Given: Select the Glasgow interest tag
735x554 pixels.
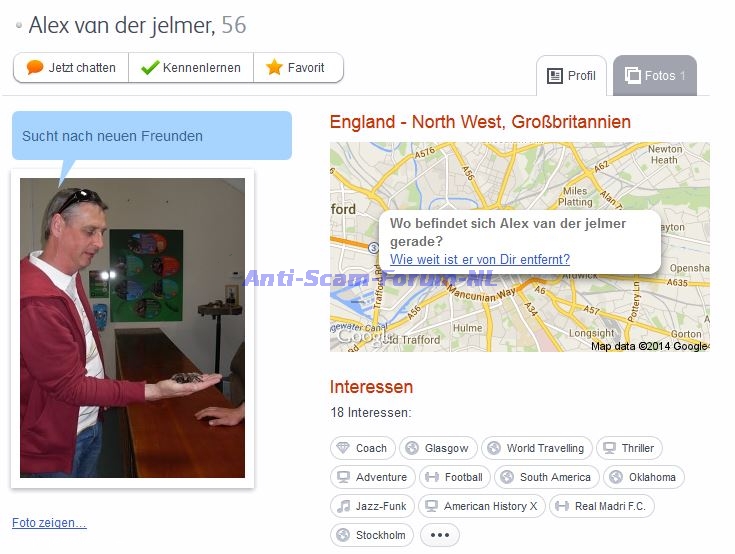Looking at the screenshot, I should click(437, 448).
